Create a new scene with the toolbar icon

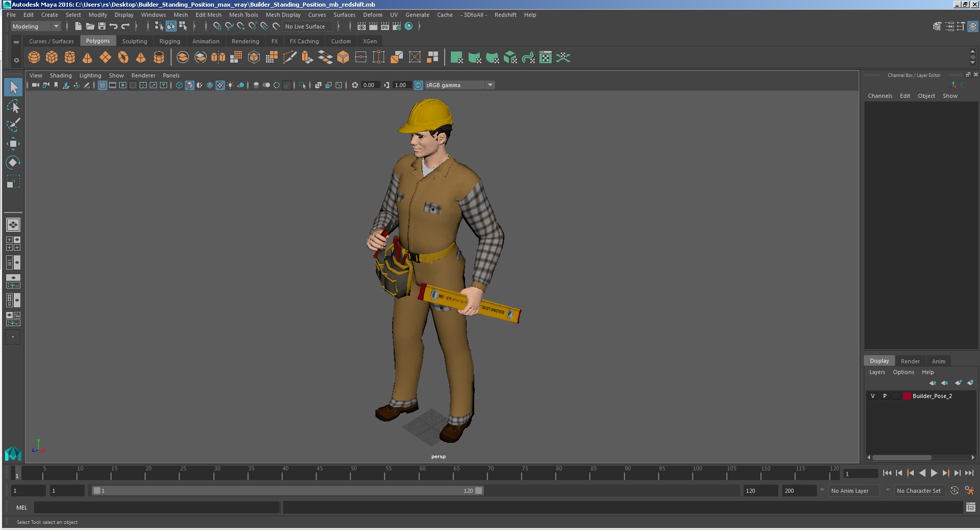(x=78, y=26)
